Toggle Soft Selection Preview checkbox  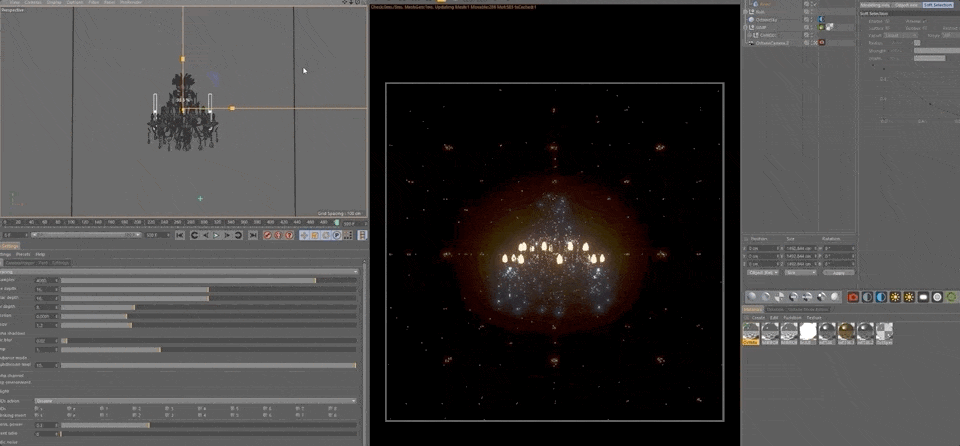(924, 21)
